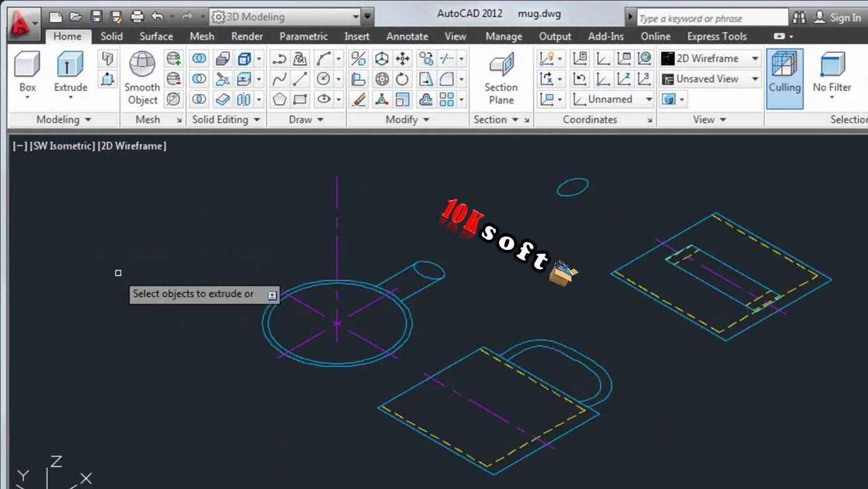This screenshot has width=868, height=489.
Task: Open the AutoCAD application menu button
Action: (x=23, y=23)
